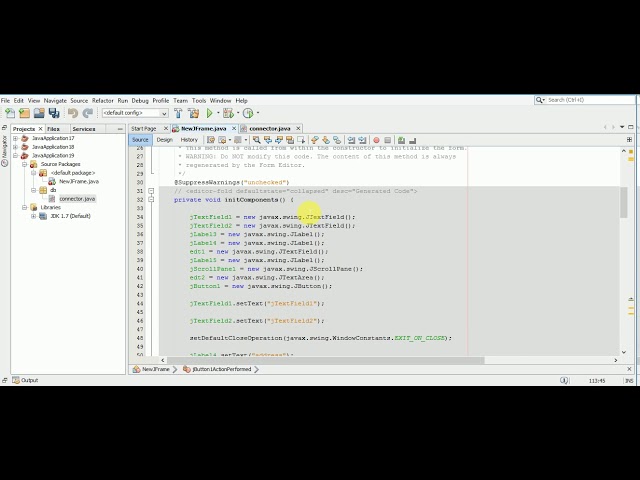Click the Stop Macro Recording square icon

[x=387, y=140]
